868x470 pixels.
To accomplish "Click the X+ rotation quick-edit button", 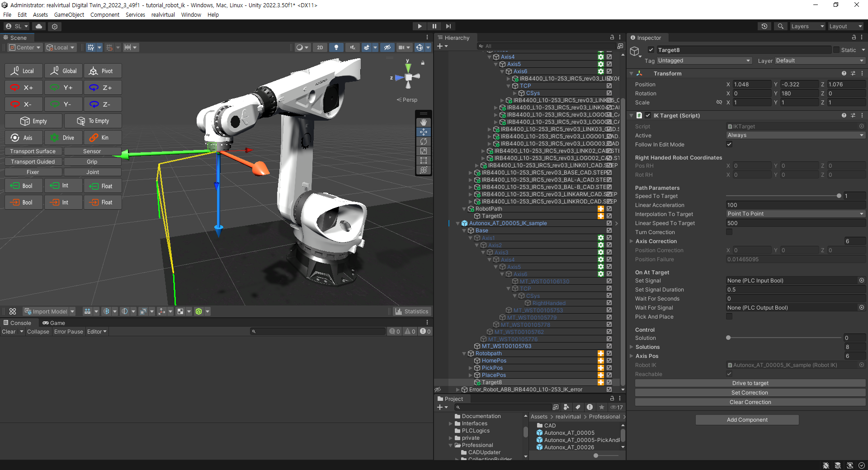I will pyautogui.click(x=24, y=88).
